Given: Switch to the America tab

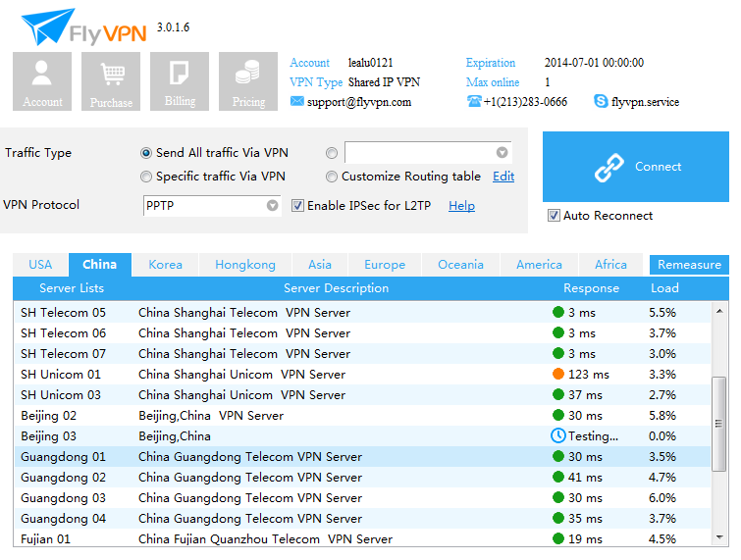Looking at the screenshot, I should (x=539, y=265).
